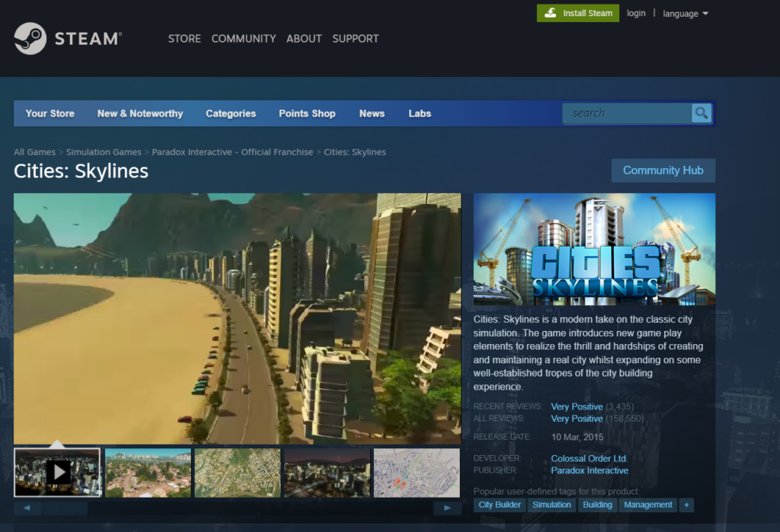Image resolution: width=780 pixels, height=532 pixels.
Task: Play the video trailer thumbnail
Action: (x=57, y=472)
